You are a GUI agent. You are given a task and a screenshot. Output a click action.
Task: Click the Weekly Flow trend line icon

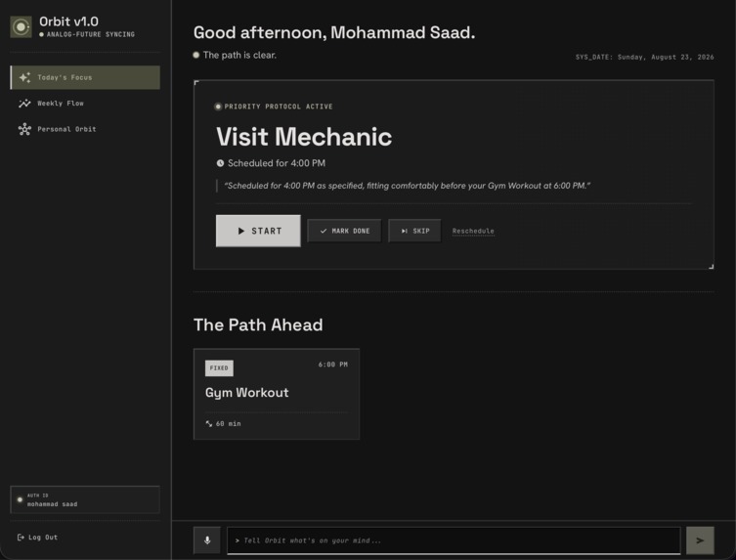coord(24,104)
